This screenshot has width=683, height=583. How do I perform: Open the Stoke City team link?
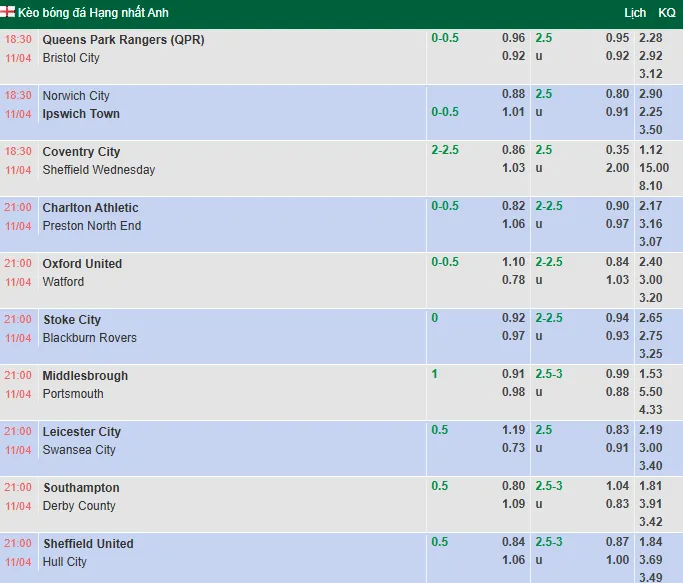click(x=72, y=320)
